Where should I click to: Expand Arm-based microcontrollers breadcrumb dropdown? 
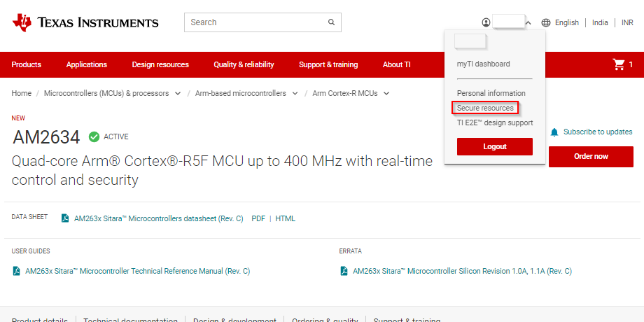295,93
